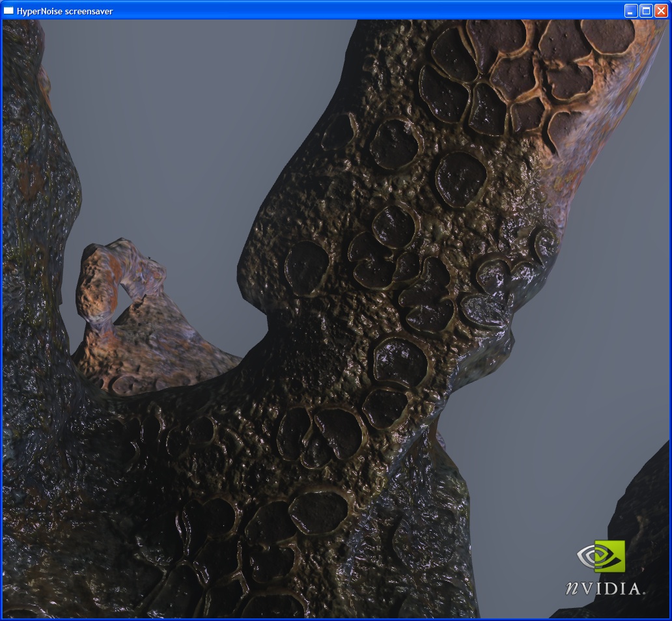Click the window's right border edge
The image size is (672, 621).
pyautogui.click(x=670, y=325)
